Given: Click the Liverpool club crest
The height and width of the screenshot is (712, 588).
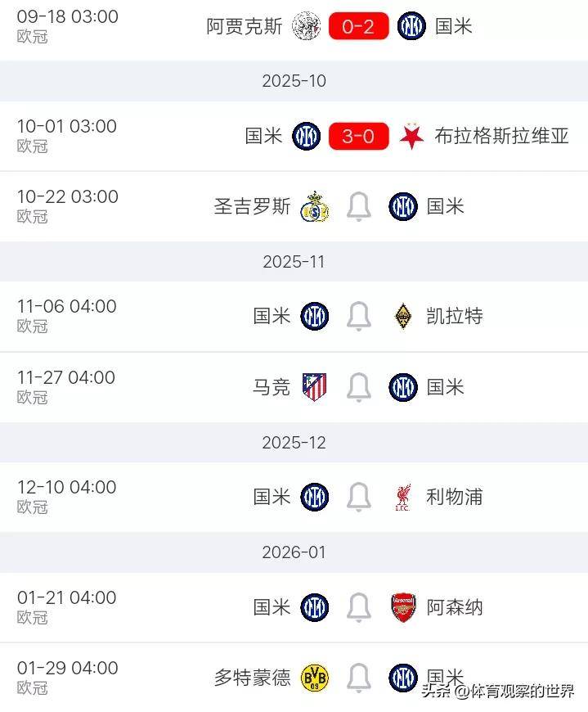Looking at the screenshot, I should tap(404, 496).
